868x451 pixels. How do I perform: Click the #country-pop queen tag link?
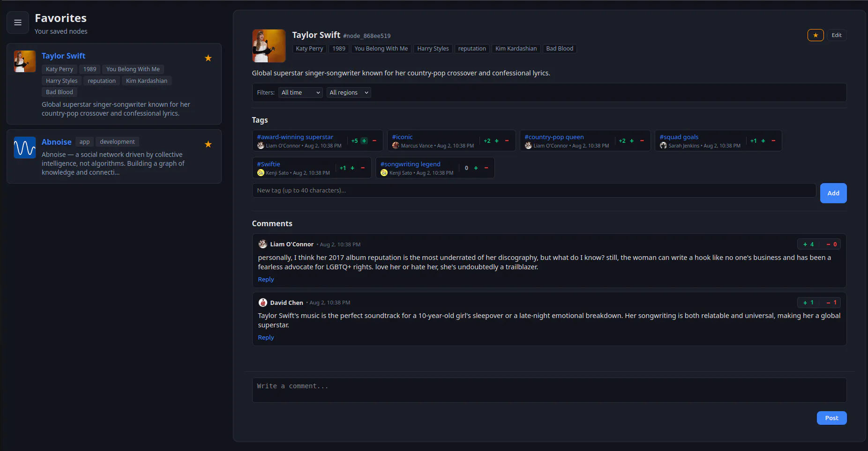(554, 137)
